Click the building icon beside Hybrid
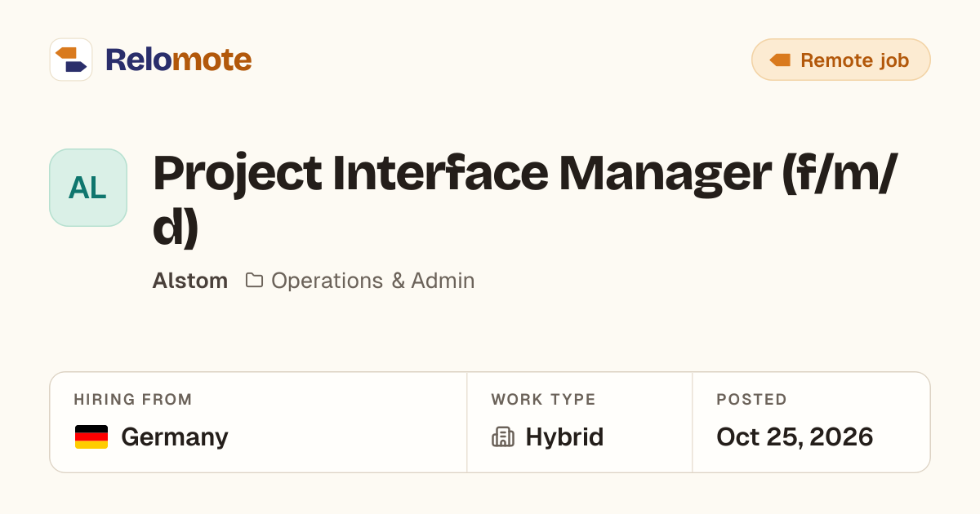 pos(503,437)
